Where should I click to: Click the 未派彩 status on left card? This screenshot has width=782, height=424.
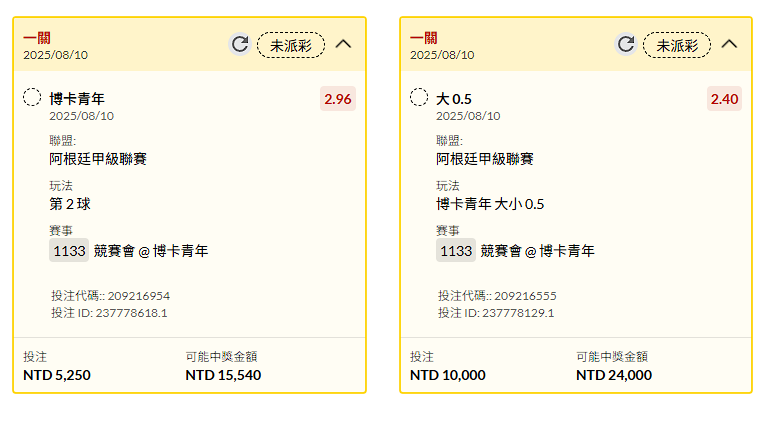(x=291, y=45)
